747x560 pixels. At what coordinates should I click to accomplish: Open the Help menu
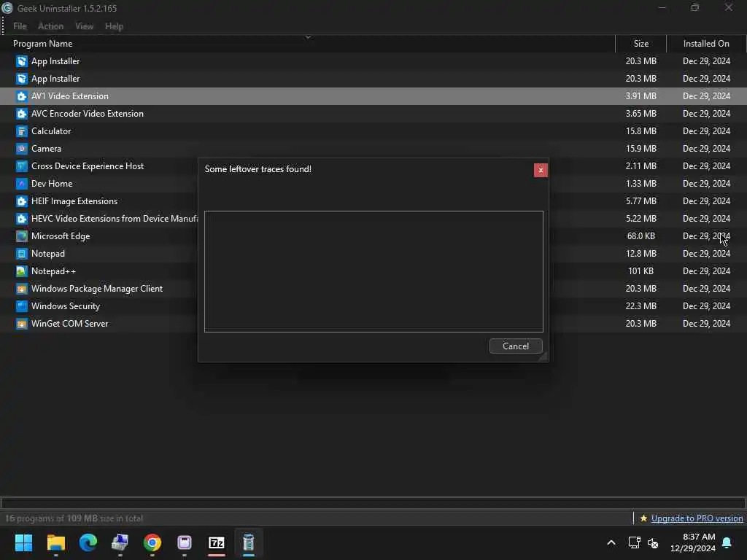click(114, 26)
